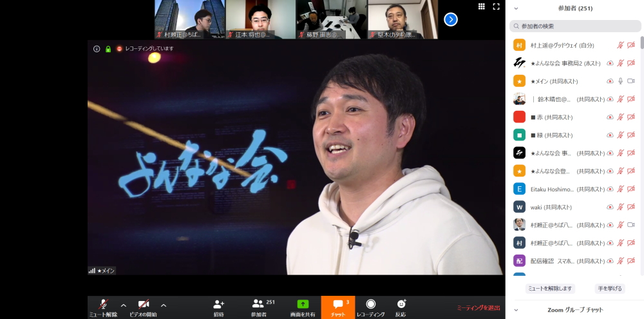Image resolution: width=644 pixels, height=319 pixels.
Task: Click the red recording indicator
Action: click(119, 48)
